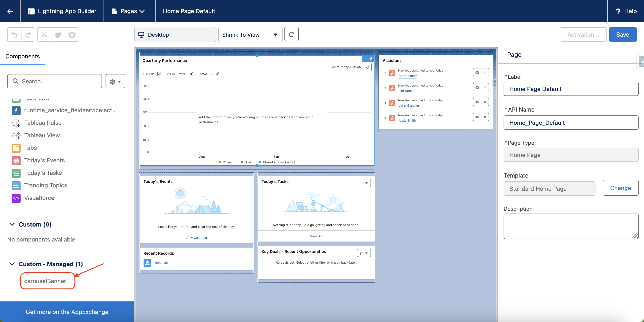This screenshot has height=322, width=644.
Task: Click email icon for Jim Steele lead
Action: coord(477,87)
